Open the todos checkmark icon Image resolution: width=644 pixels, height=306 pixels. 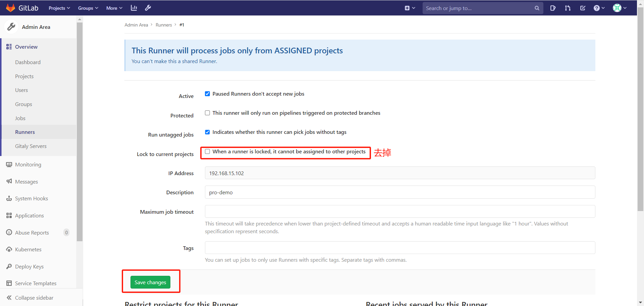tap(583, 8)
